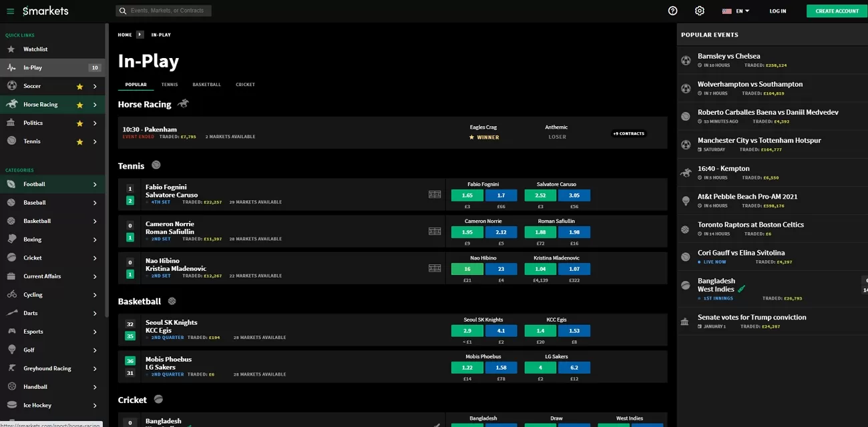Click the green 1.22 price for Mobis Phoebus
The image size is (868, 427).
[x=467, y=368]
